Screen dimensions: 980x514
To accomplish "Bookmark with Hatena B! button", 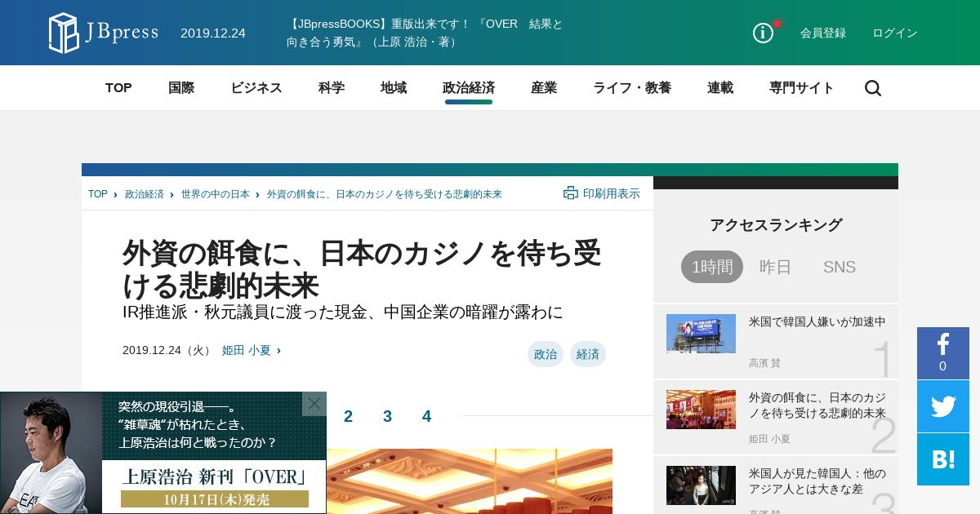I will coord(943,459).
